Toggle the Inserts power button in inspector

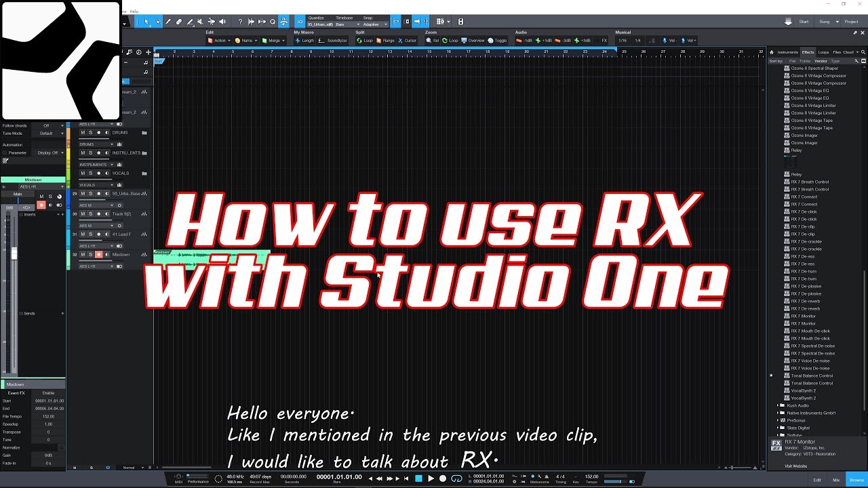click(x=21, y=214)
